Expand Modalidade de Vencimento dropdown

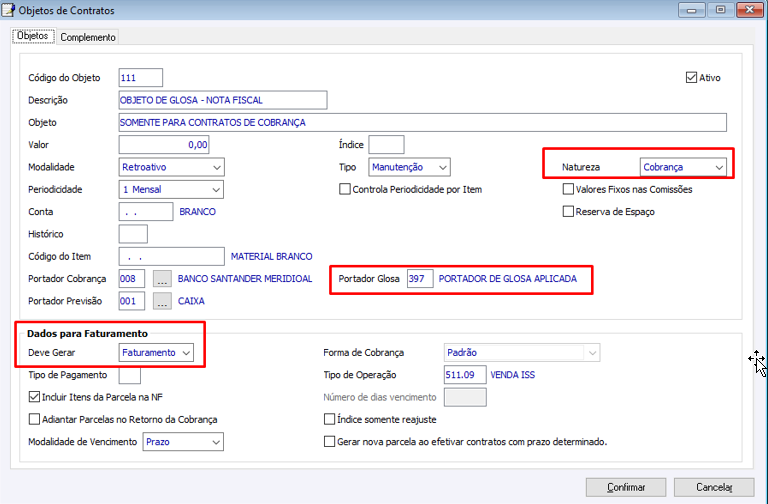(183, 442)
